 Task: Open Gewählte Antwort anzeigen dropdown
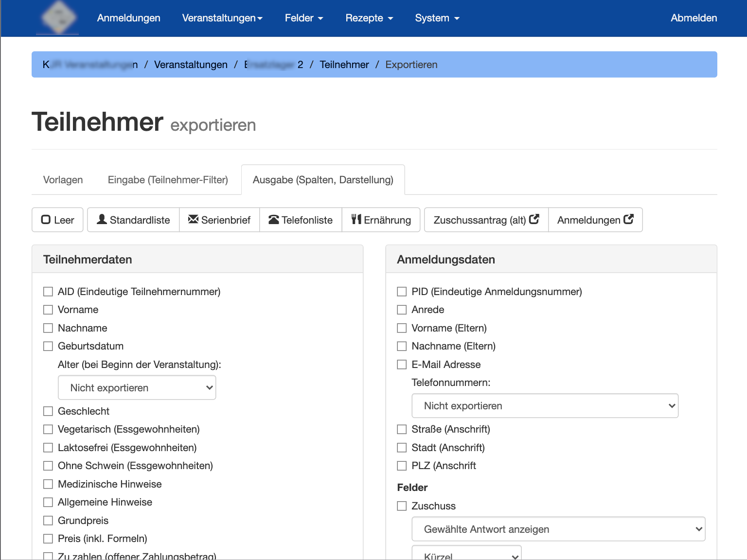(x=558, y=529)
